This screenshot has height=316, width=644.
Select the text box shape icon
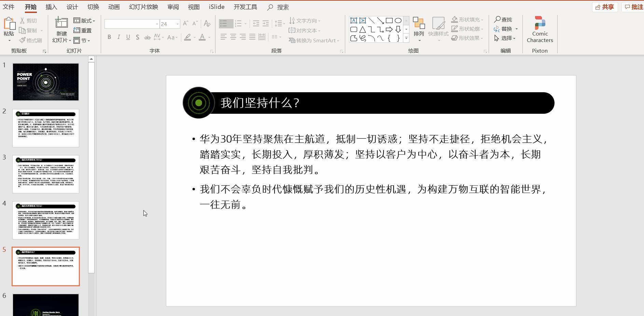pyautogui.click(x=354, y=20)
